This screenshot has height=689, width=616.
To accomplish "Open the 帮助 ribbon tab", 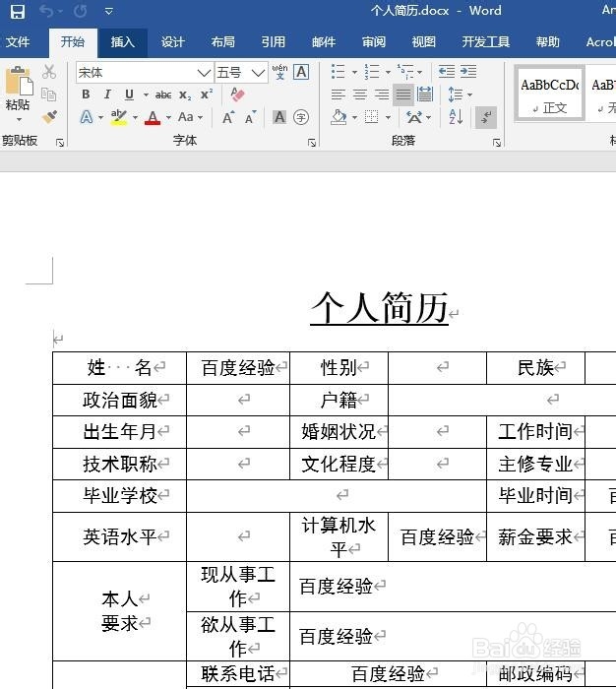I will (548, 42).
